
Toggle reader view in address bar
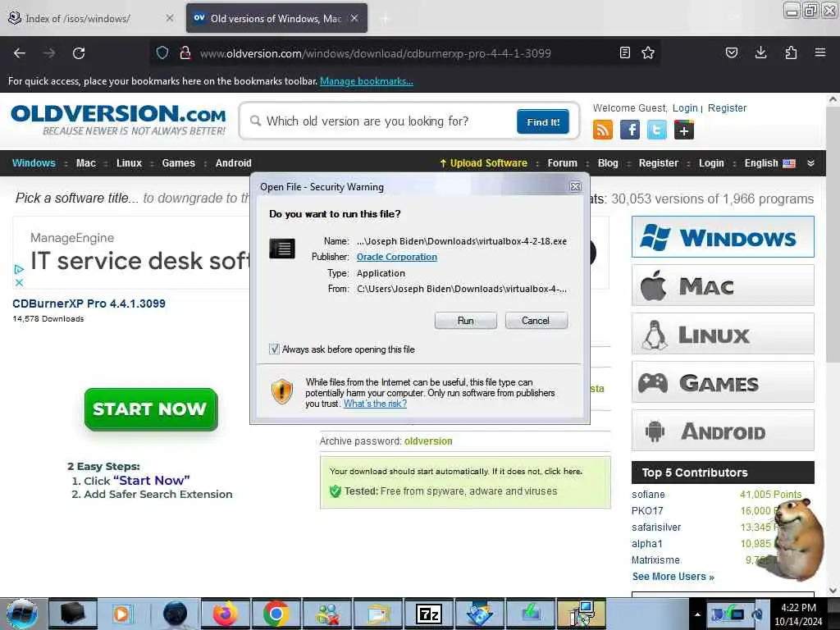point(624,52)
